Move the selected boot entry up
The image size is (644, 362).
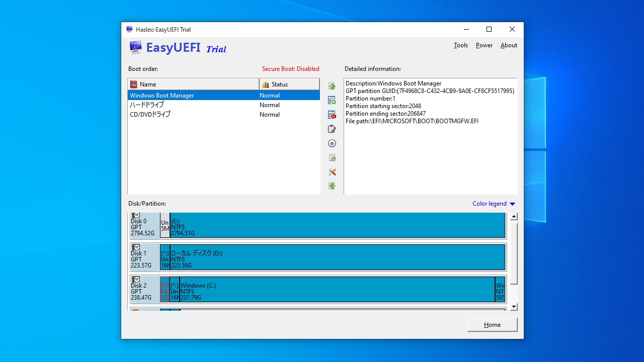(332, 86)
